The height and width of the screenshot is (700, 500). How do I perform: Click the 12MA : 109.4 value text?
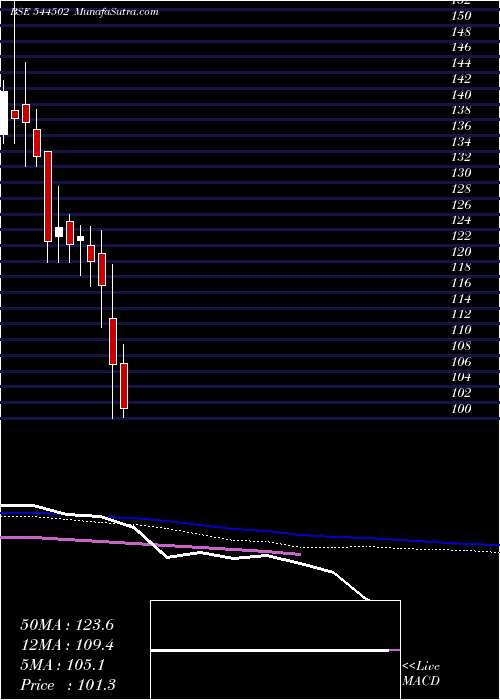click(x=67, y=645)
